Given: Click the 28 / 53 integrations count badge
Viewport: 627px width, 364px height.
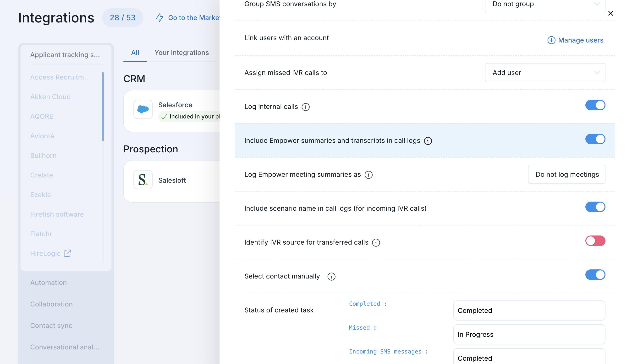Looking at the screenshot, I should tap(123, 18).
